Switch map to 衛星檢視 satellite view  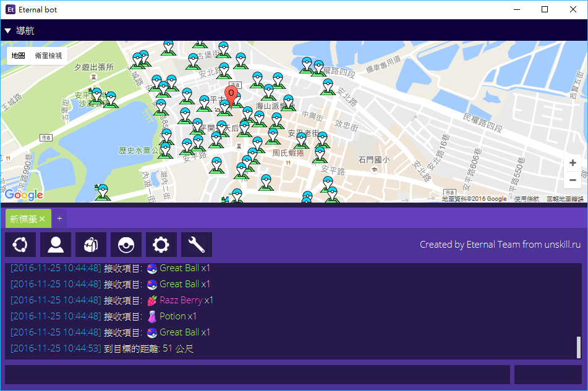pos(48,56)
